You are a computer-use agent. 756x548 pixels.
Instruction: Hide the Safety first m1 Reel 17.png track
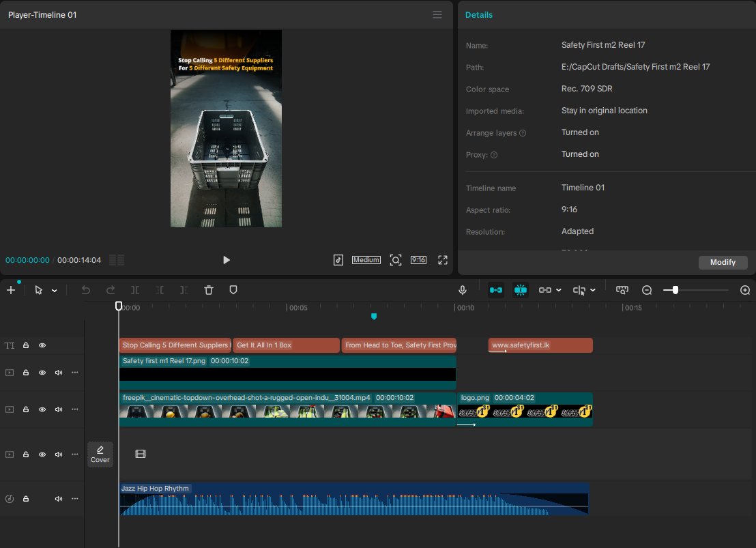(x=42, y=373)
